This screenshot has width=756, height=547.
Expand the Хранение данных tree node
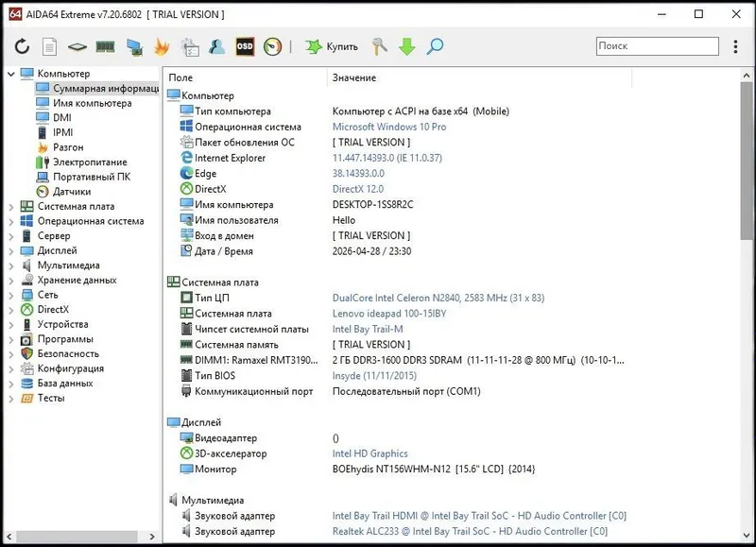(11, 281)
